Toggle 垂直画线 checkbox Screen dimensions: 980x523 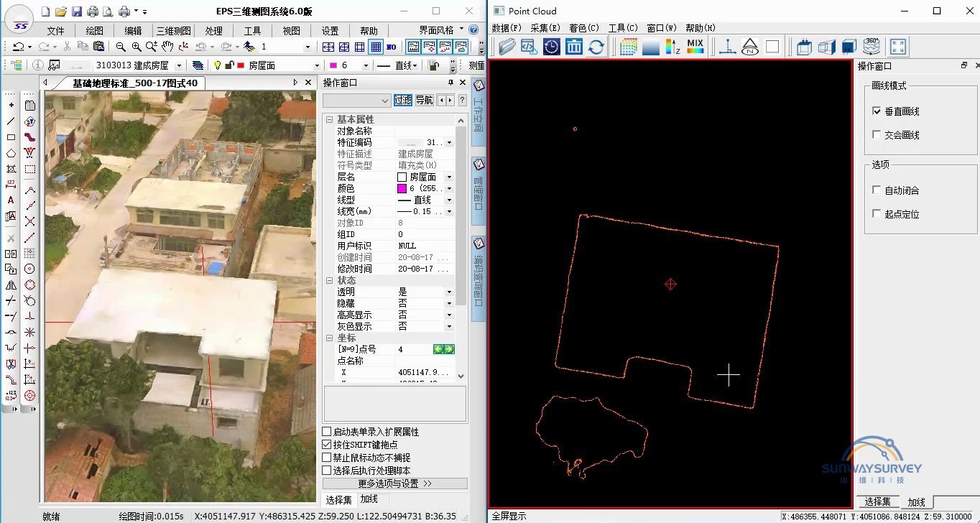pos(877,111)
